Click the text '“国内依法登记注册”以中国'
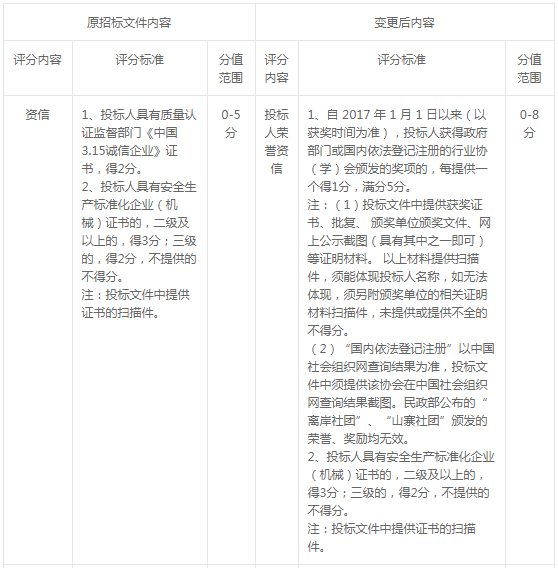558x568 pixels. (x=420, y=349)
